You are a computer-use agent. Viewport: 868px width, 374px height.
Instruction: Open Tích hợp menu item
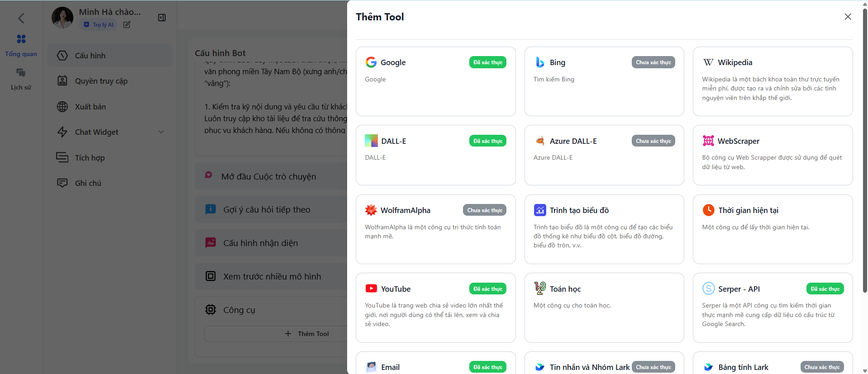tap(90, 158)
